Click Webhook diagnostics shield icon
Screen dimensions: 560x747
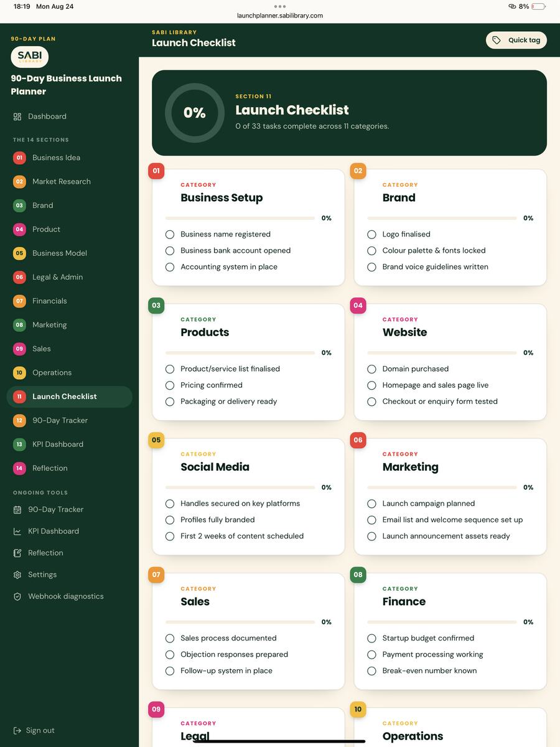pos(17,596)
